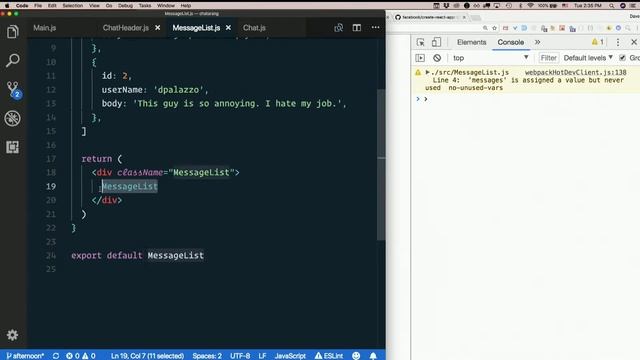Image resolution: width=640 pixels, height=360 pixels.
Task: Select the JavaScript language mode
Action: tap(290, 356)
